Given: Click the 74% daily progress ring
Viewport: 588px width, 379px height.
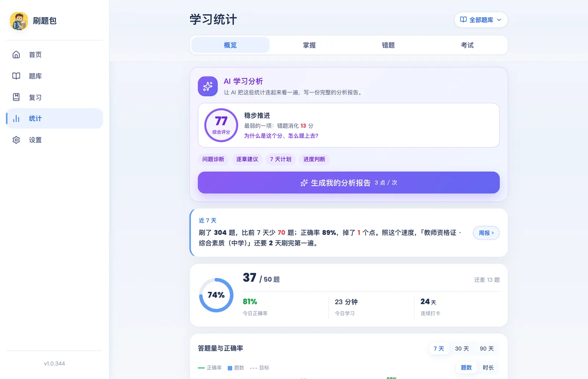Looking at the screenshot, I should click(x=216, y=295).
